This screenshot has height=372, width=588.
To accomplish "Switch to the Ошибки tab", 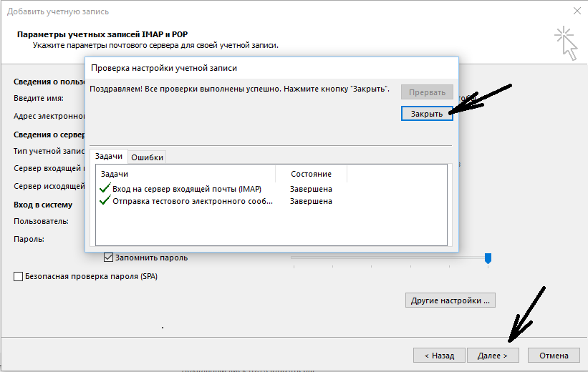I will [148, 157].
